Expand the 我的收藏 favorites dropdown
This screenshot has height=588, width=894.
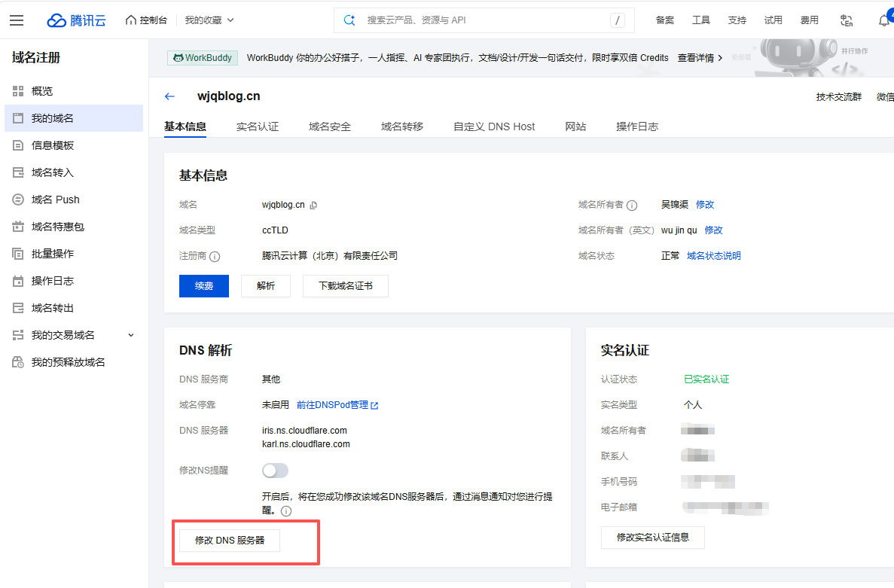[209, 20]
